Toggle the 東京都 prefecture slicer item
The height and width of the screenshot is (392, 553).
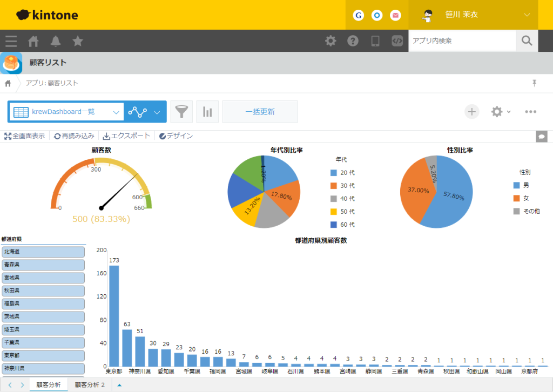43,355
